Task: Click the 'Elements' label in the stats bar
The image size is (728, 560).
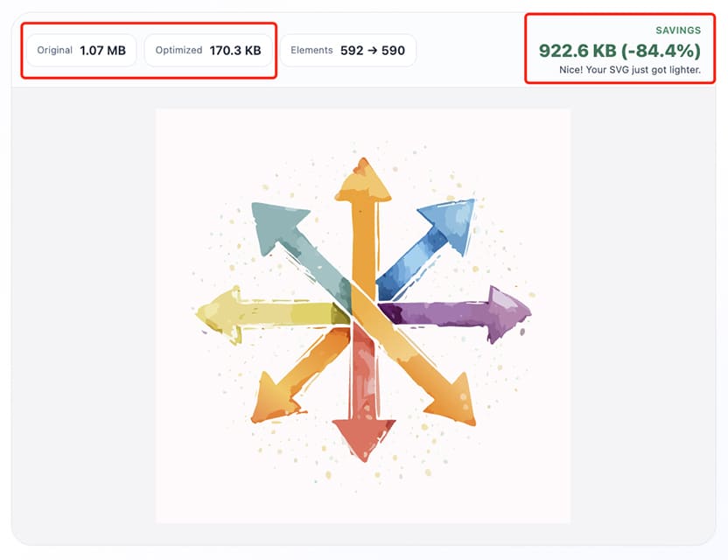Action: [311, 51]
